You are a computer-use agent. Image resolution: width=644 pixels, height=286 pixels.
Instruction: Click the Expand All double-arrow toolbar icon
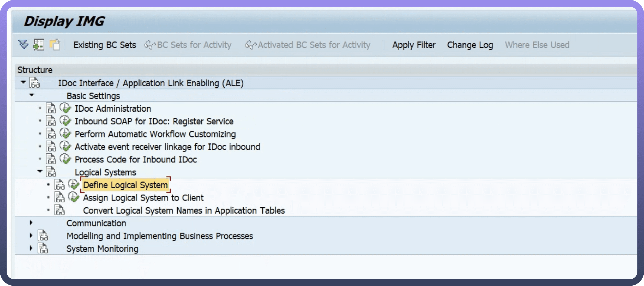(23, 45)
